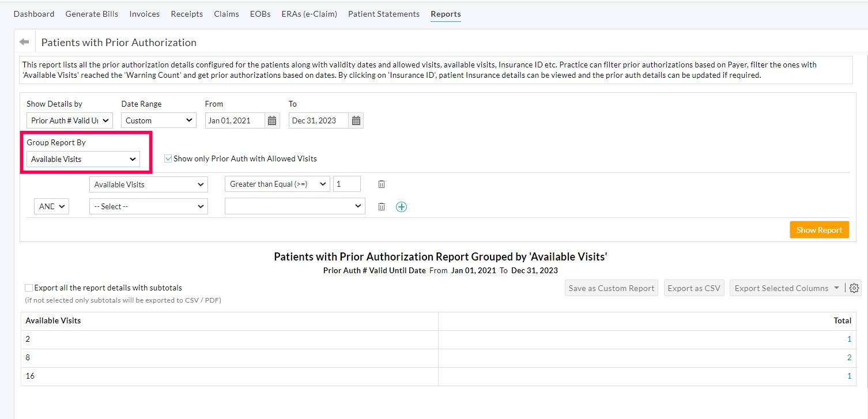
Task: Click the comparison value input showing 1
Action: tap(346, 183)
